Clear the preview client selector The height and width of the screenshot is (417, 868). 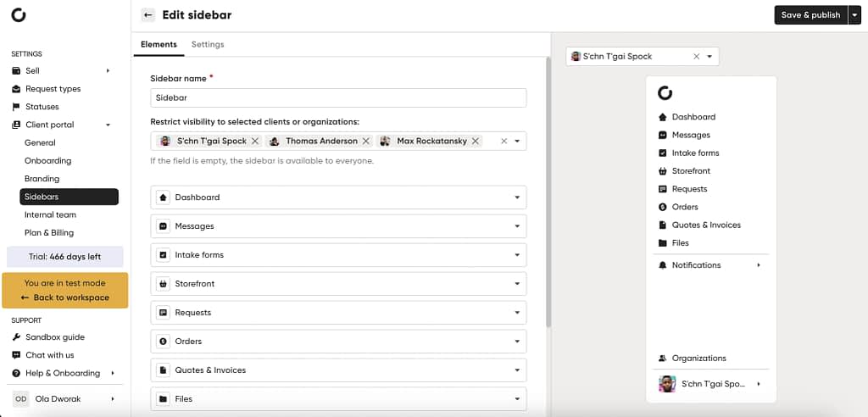point(697,57)
